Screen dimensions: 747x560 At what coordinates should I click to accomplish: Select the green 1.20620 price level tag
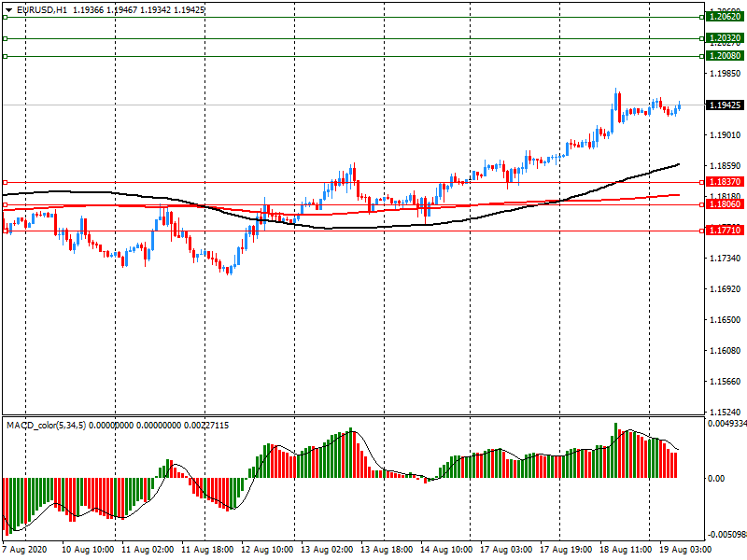(724, 17)
